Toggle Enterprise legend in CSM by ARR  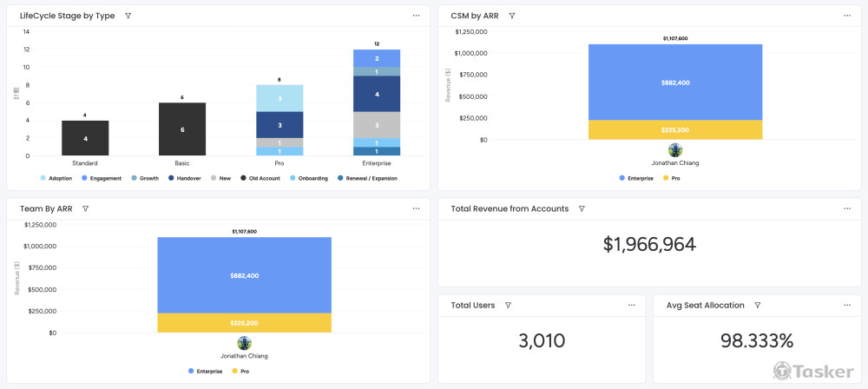pyautogui.click(x=640, y=178)
